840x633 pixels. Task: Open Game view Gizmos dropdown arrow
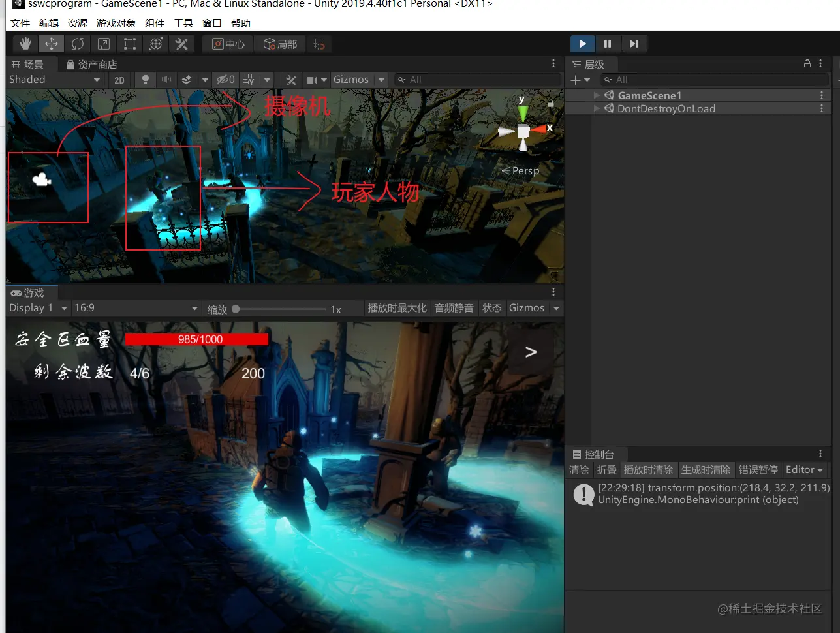[556, 308]
